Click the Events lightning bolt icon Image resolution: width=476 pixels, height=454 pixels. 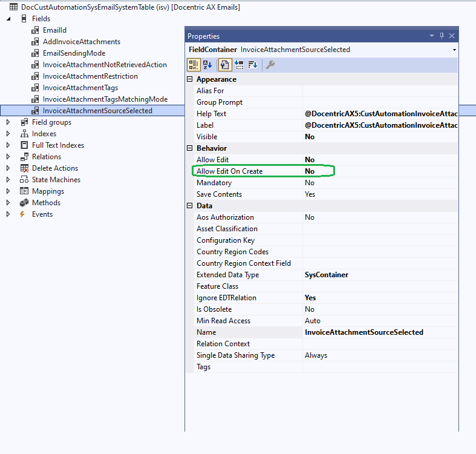(x=24, y=214)
